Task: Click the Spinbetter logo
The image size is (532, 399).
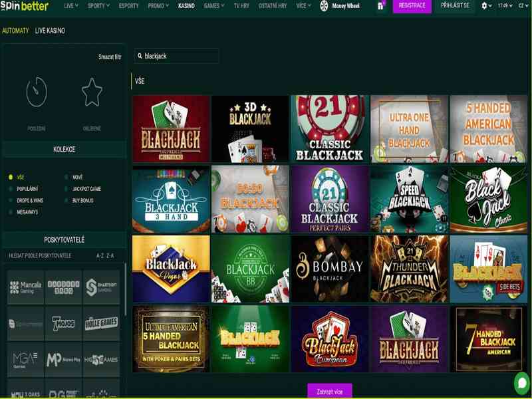Action: [25, 6]
